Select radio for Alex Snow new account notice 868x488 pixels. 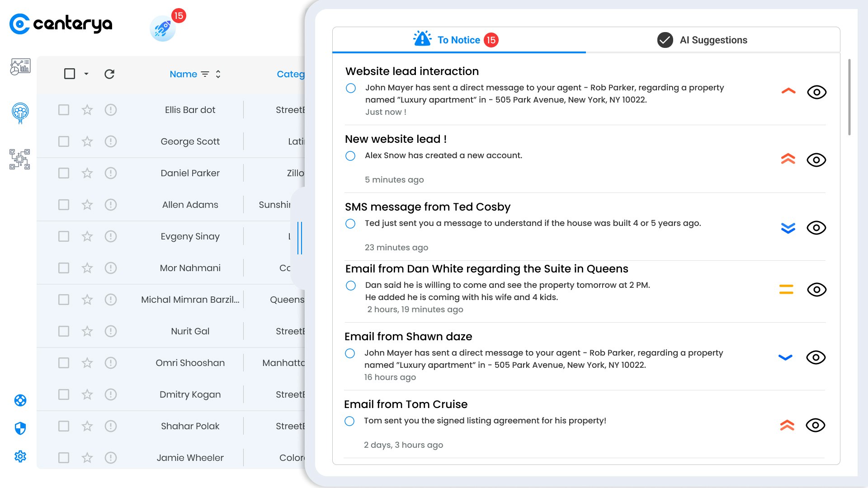(350, 156)
